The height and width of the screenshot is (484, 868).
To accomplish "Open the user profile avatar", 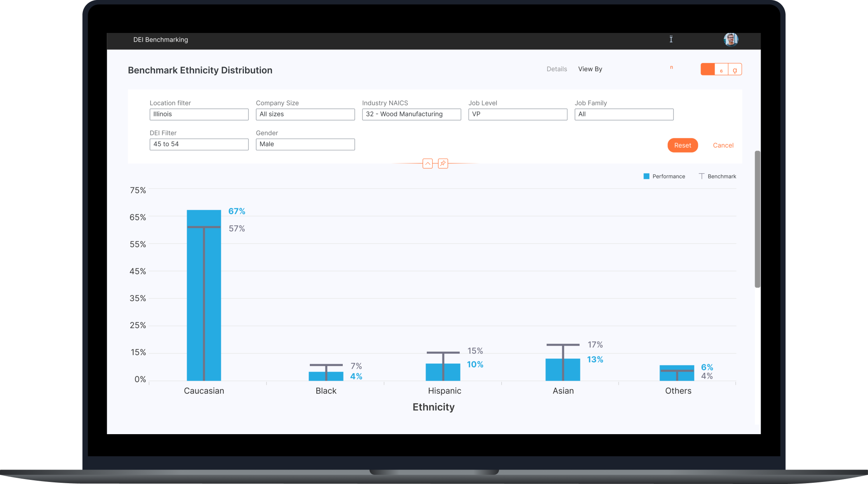I will 730,40.
